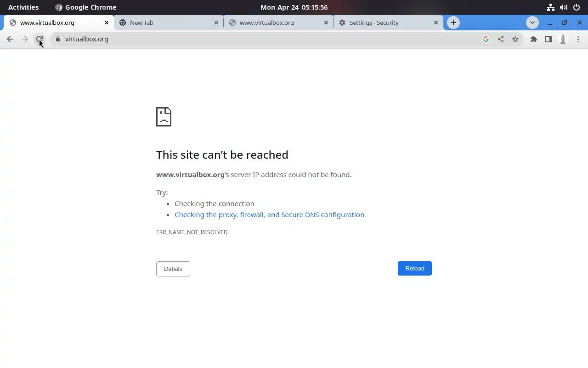The height and width of the screenshot is (368, 588).
Task: Toggle the side panel icon
Action: pos(548,39)
